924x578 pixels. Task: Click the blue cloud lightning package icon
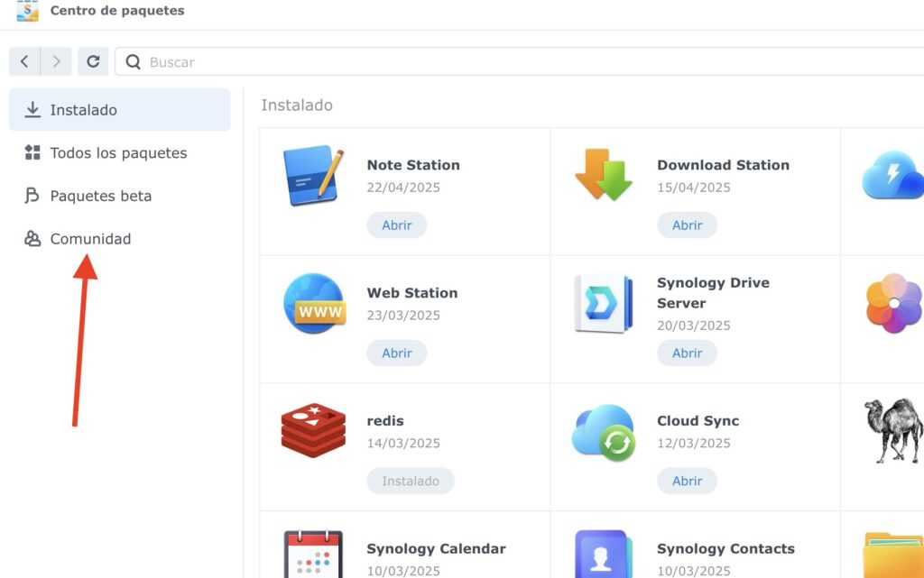[x=892, y=176]
